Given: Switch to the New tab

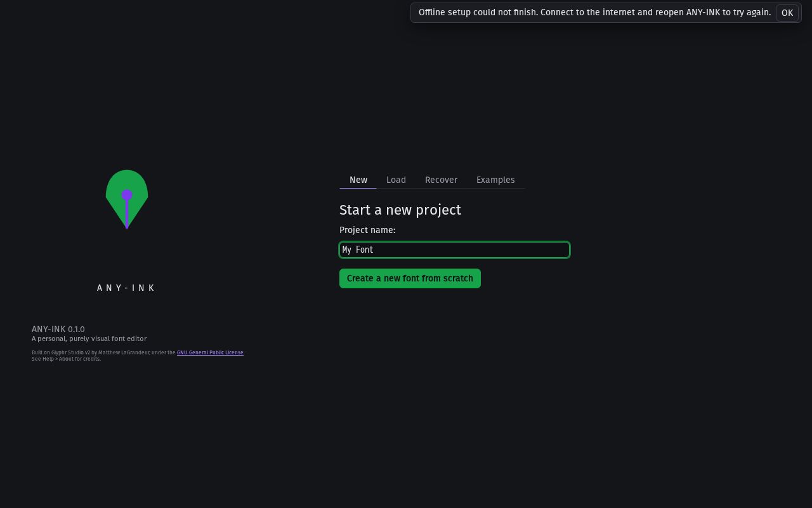Looking at the screenshot, I should pyautogui.click(x=358, y=180).
